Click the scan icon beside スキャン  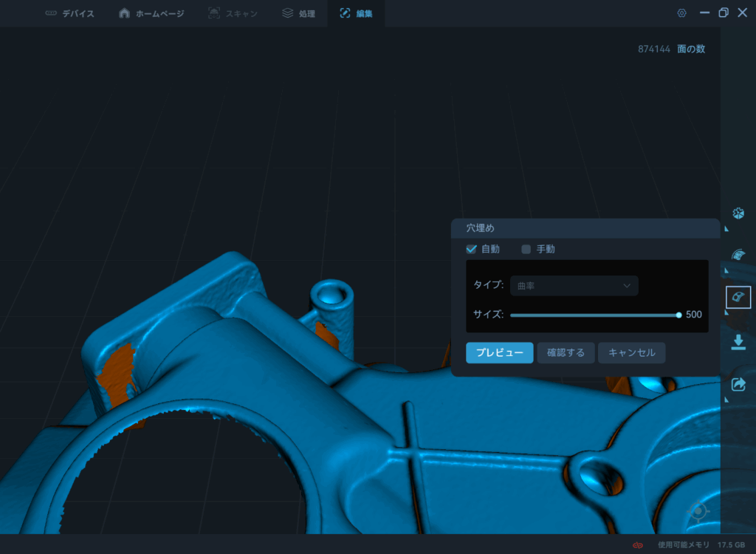pyautogui.click(x=213, y=13)
